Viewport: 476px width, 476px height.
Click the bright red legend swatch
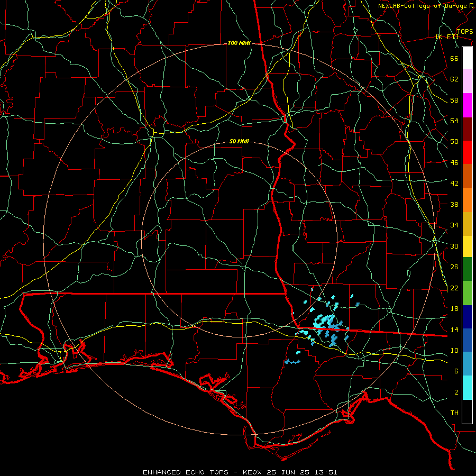(x=467, y=152)
